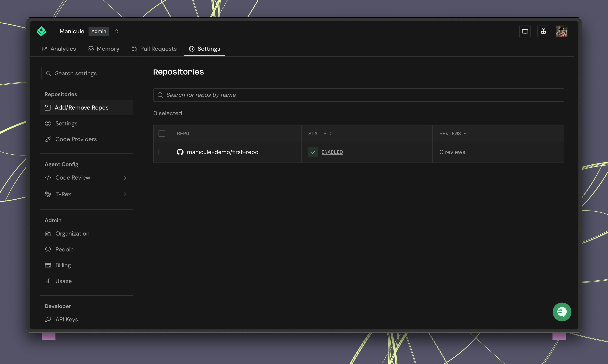608x364 pixels.
Task: Click the repo search magnifier icon
Action: (x=160, y=95)
